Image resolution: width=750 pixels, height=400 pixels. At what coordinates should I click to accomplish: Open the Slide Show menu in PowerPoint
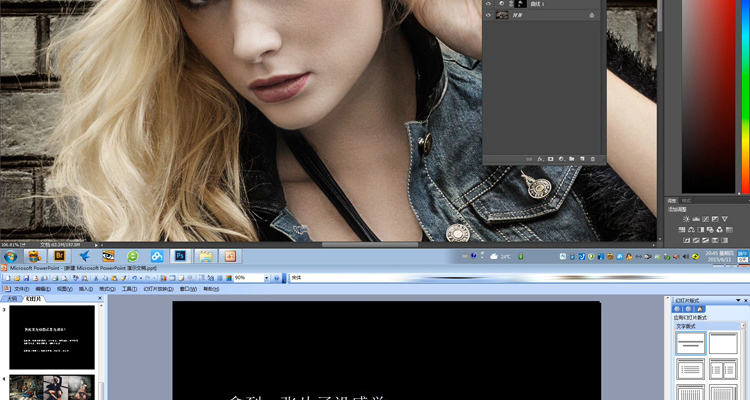[158, 289]
